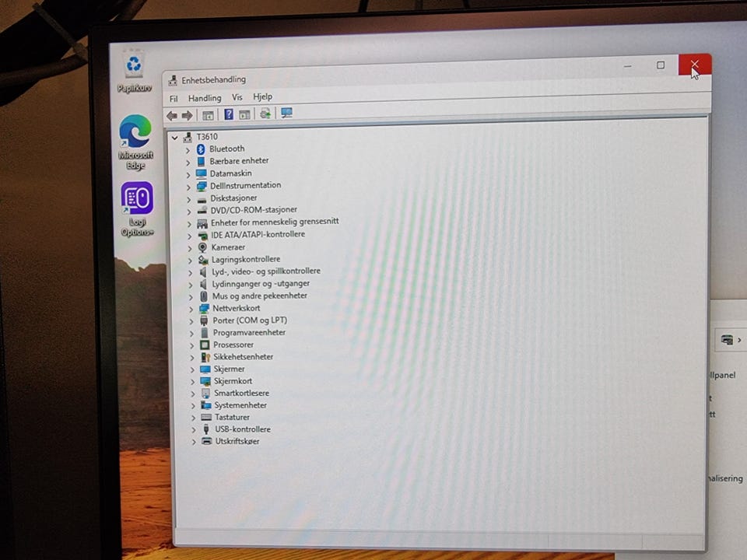Select Enheter for menneskelig grensesnitt
The width and height of the screenshot is (747, 560).
pos(275,222)
